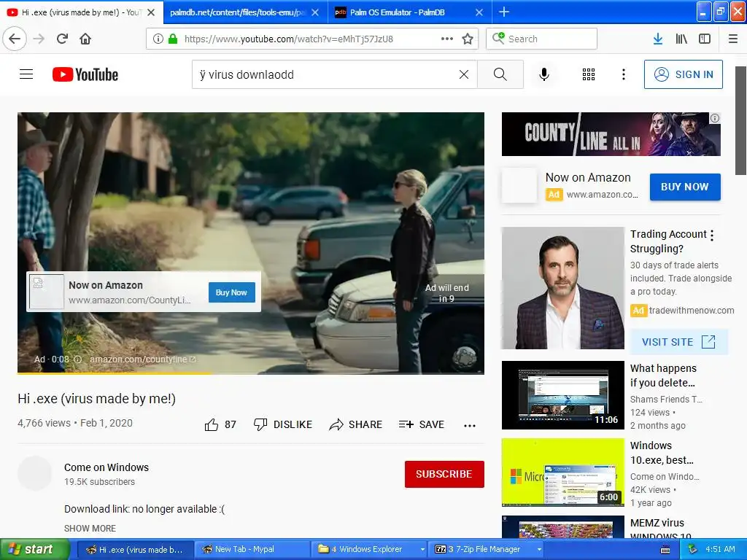Go back using the browser back arrow
Screen dimensions: 747x560
click(x=15, y=39)
